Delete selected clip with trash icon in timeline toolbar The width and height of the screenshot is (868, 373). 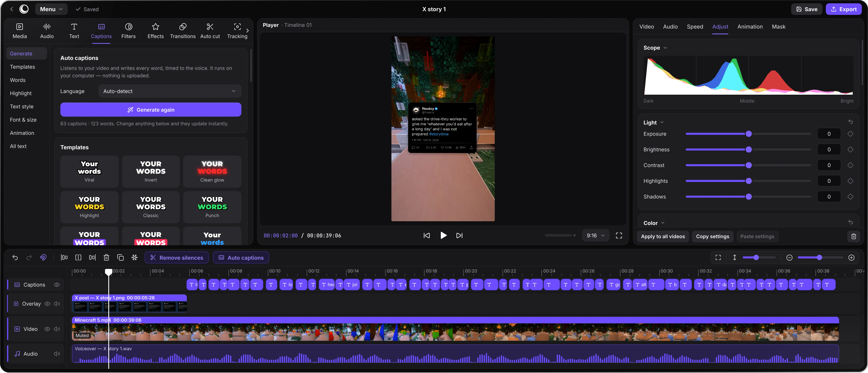point(106,258)
